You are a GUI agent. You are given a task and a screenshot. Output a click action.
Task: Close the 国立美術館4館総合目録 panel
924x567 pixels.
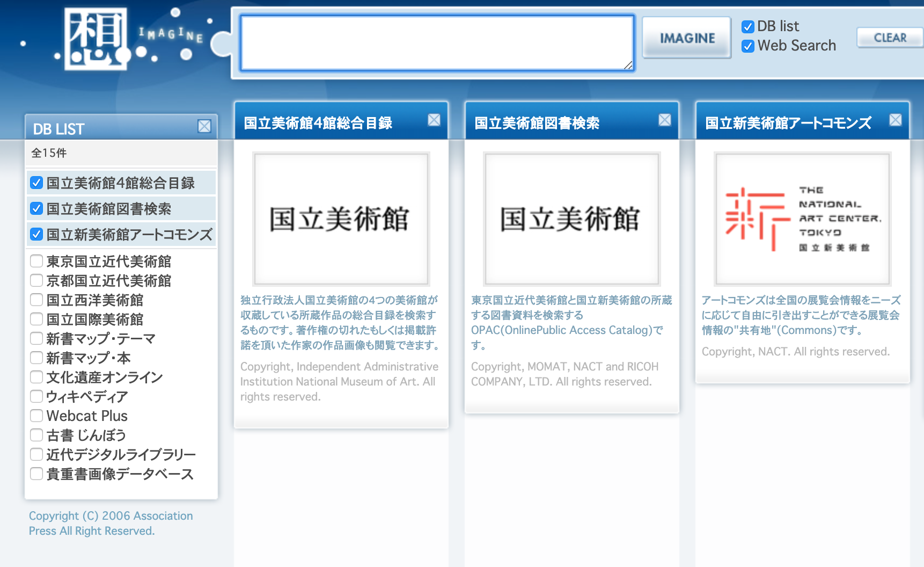[x=434, y=120]
